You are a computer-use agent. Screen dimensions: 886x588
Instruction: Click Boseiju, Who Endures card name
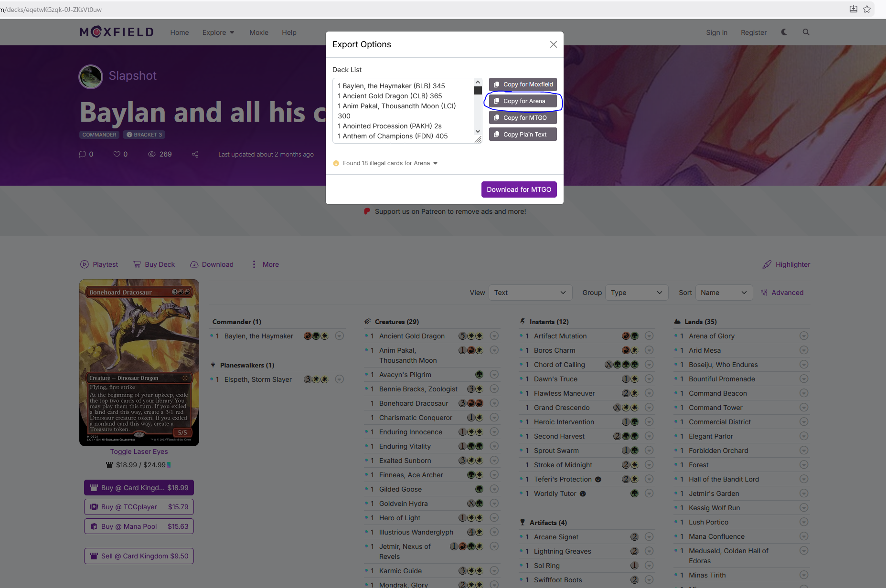click(723, 365)
